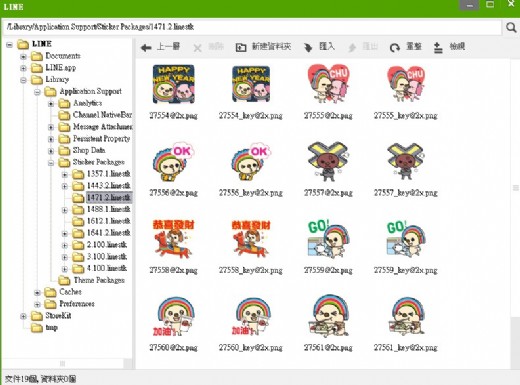
Task: Expand the Documents folder node
Action: pos(23,56)
